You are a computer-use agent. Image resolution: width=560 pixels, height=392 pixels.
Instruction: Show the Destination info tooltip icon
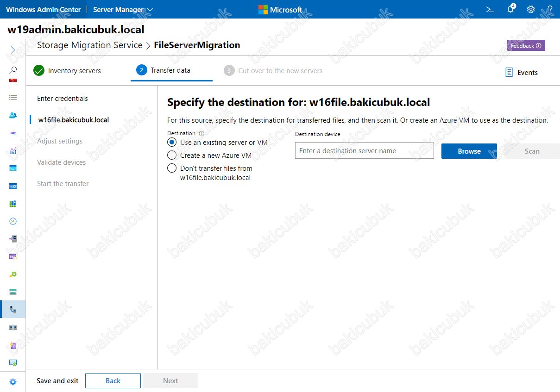click(x=201, y=133)
